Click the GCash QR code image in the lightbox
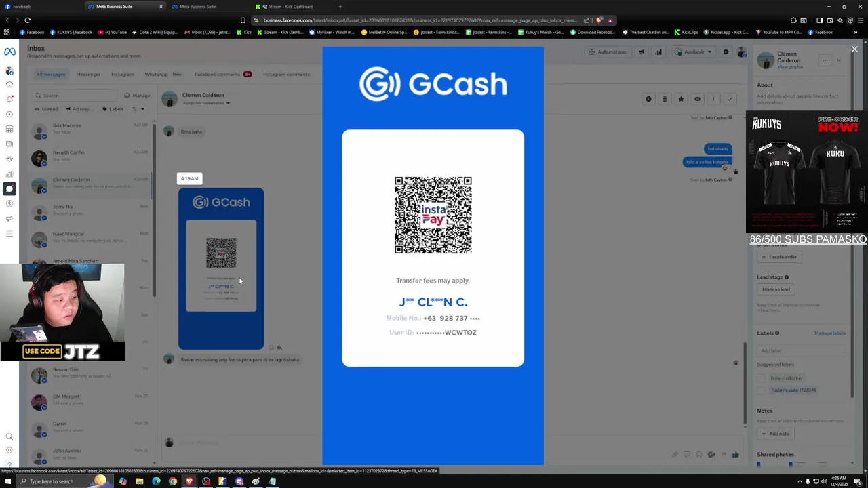This screenshot has height=488, width=868. point(433,216)
